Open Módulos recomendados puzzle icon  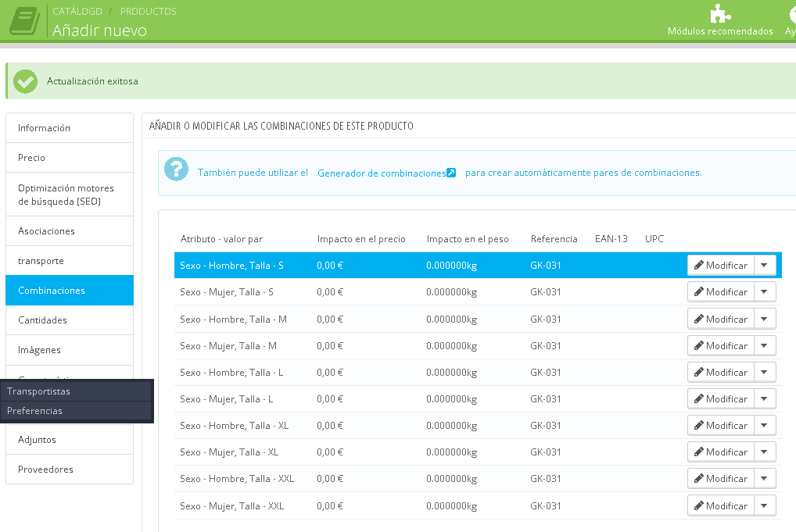point(719,14)
